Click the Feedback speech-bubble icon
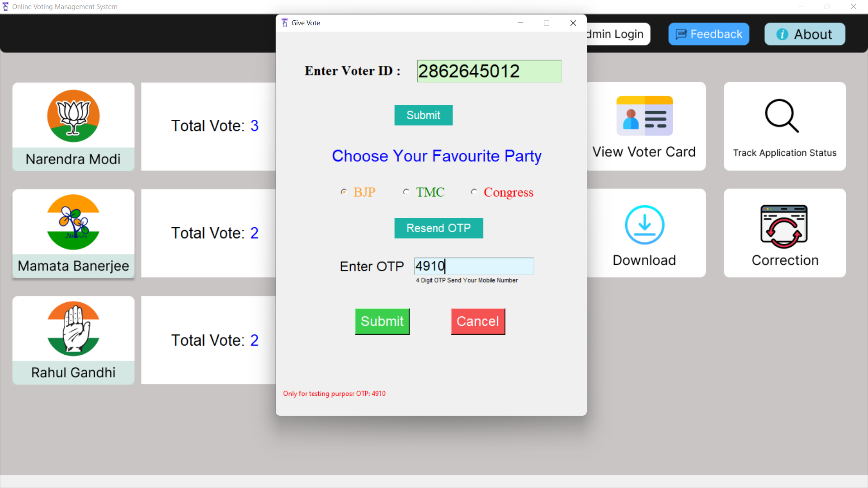The width and height of the screenshot is (868, 488). coord(681,34)
